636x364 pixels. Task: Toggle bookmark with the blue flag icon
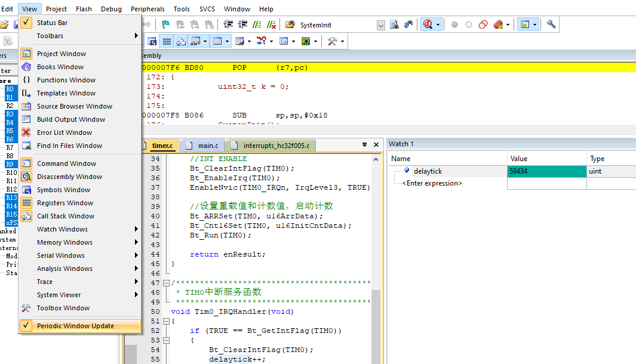coord(165,24)
